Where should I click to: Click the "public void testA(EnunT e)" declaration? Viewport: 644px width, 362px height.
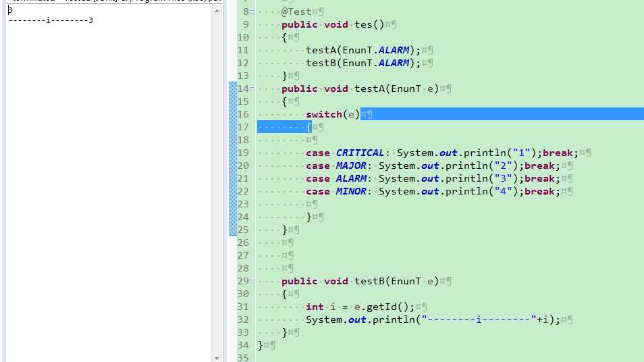coord(360,88)
